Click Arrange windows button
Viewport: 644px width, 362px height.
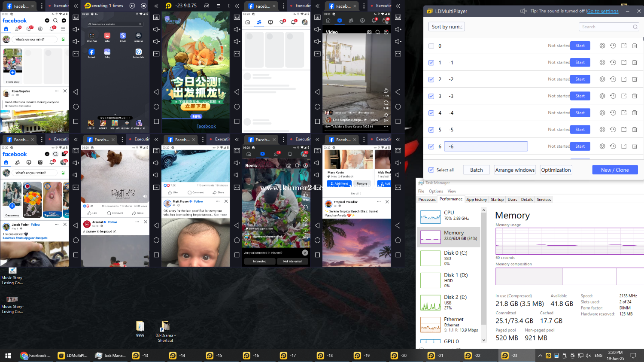coord(515,170)
